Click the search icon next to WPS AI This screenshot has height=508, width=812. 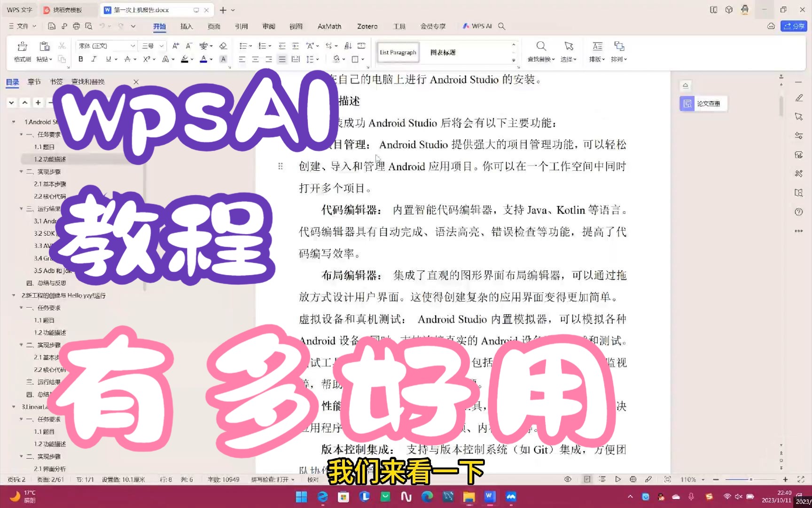[502, 26]
